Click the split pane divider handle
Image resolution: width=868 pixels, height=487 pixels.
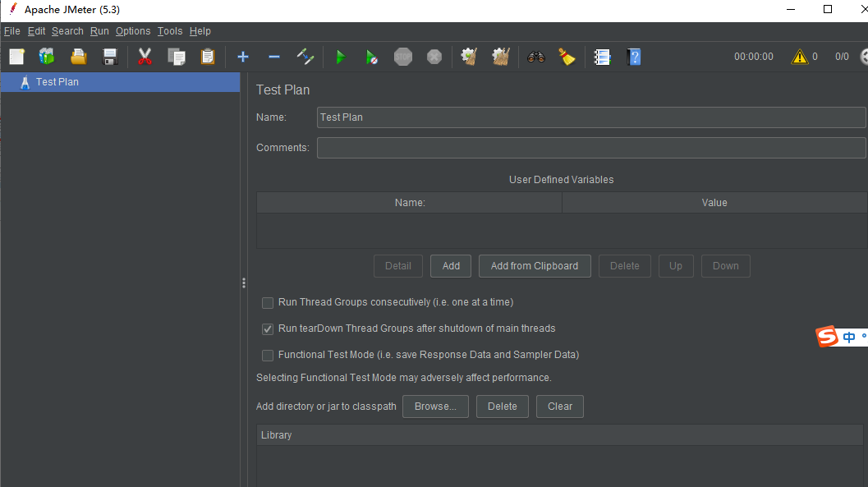click(x=244, y=283)
